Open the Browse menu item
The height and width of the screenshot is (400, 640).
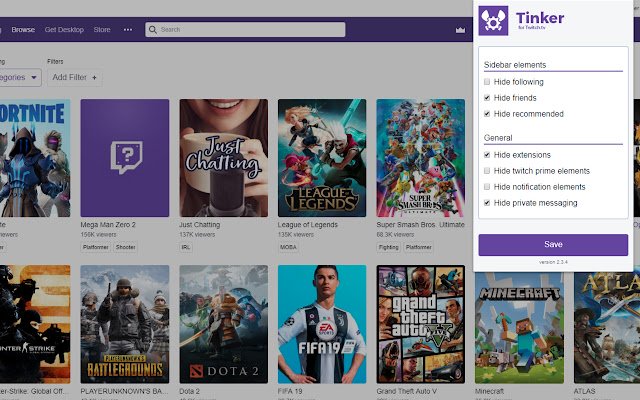pos(23,30)
